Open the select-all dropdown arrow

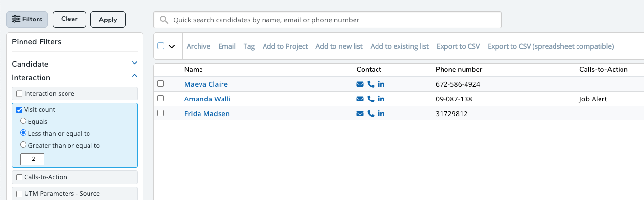[172, 47]
